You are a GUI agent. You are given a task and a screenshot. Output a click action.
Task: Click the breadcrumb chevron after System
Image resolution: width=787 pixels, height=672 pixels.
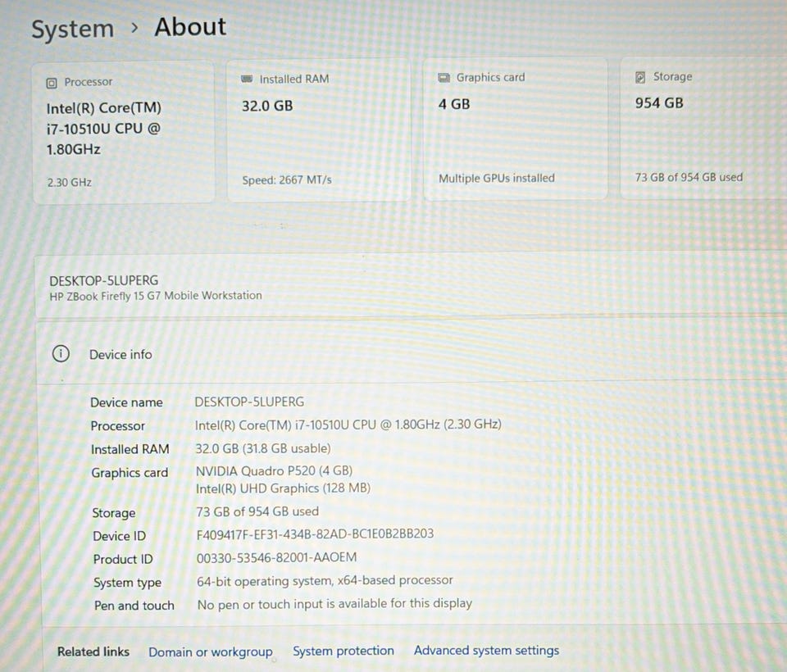click(134, 28)
